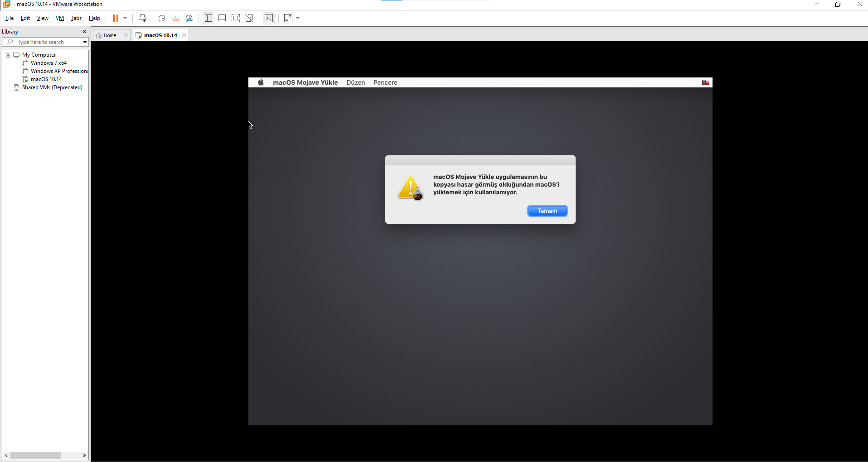
Task: Switch to Unity mode
Action: (x=249, y=18)
